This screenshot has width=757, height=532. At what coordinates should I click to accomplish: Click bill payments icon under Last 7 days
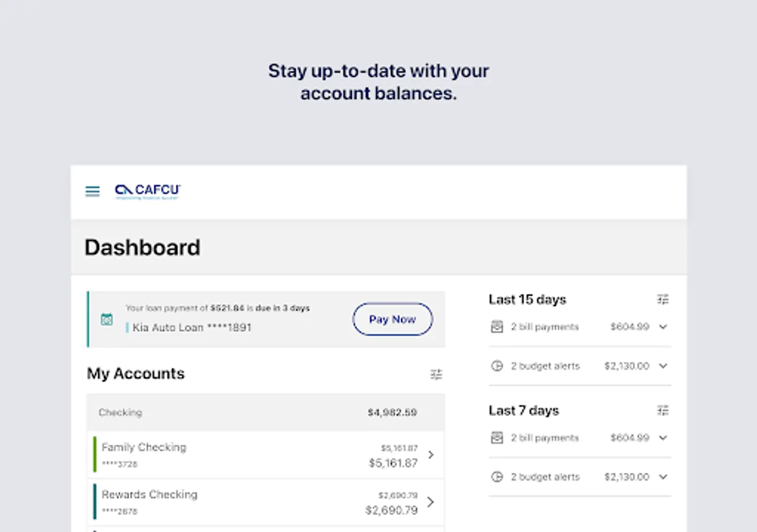pos(497,438)
